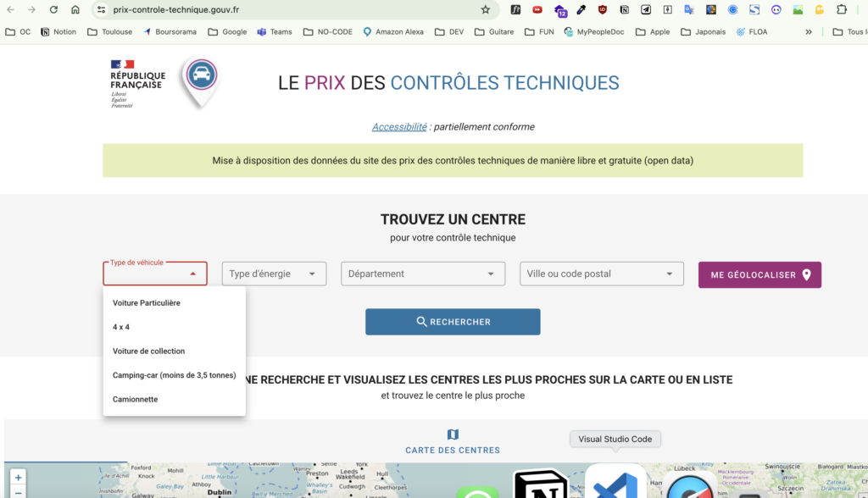
Task: Open the Google bookmarks folder
Action: pyautogui.click(x=227, y=32)
